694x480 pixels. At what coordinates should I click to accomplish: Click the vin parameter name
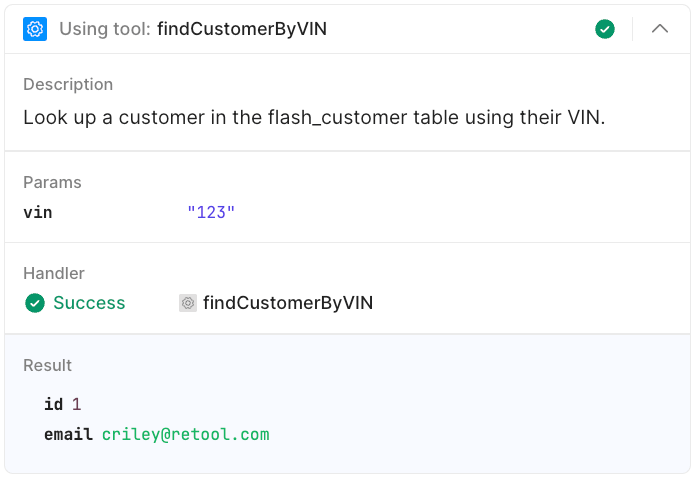tap(38, 212)
